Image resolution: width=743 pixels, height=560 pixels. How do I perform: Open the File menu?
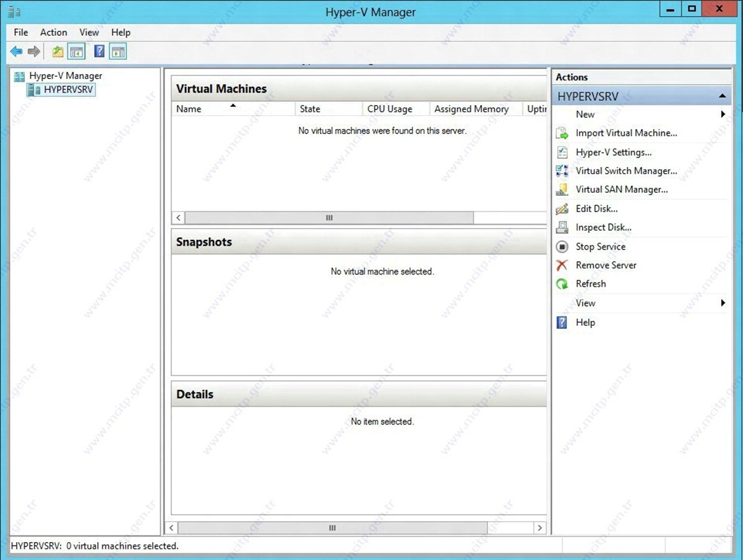tap(21, 32)
